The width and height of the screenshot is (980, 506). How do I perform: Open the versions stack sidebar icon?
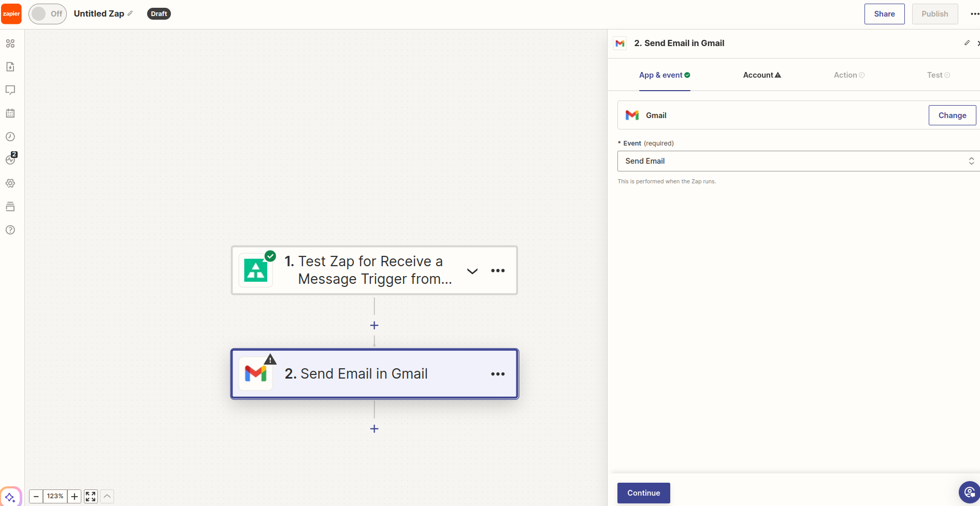pyautogui.click(x=10, y=207)
